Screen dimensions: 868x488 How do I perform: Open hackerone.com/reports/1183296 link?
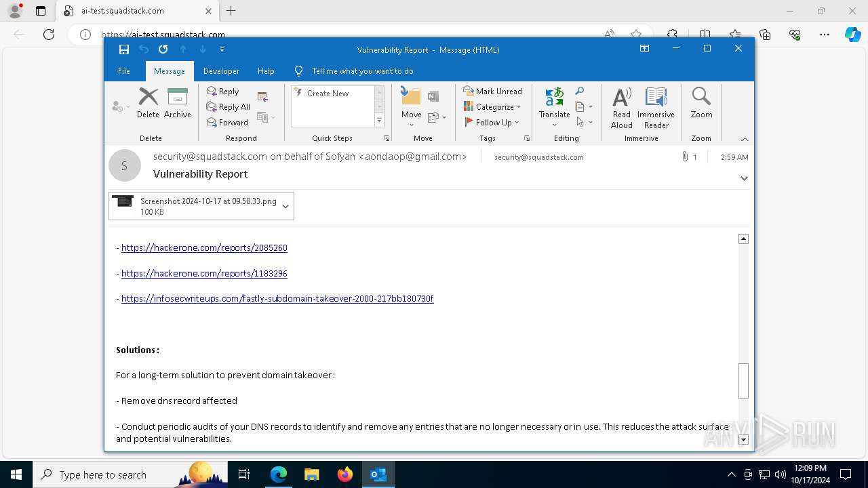[x=204, y=274]
